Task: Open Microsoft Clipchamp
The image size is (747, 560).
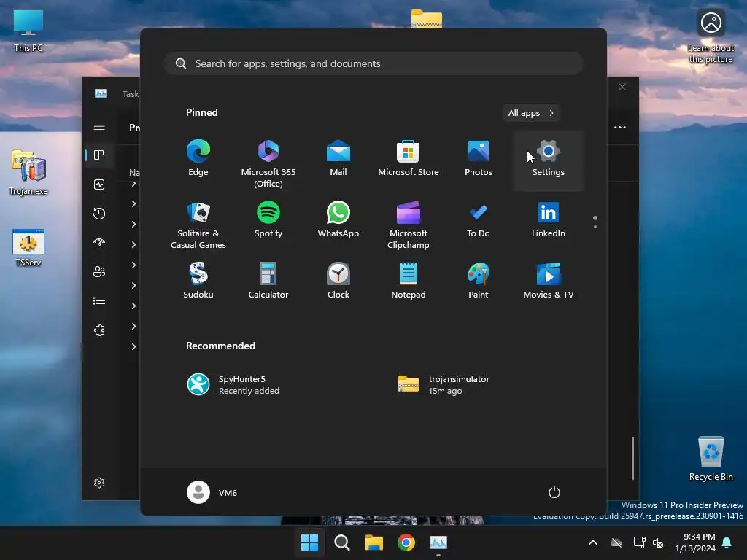Action: (x=409, y=225)
